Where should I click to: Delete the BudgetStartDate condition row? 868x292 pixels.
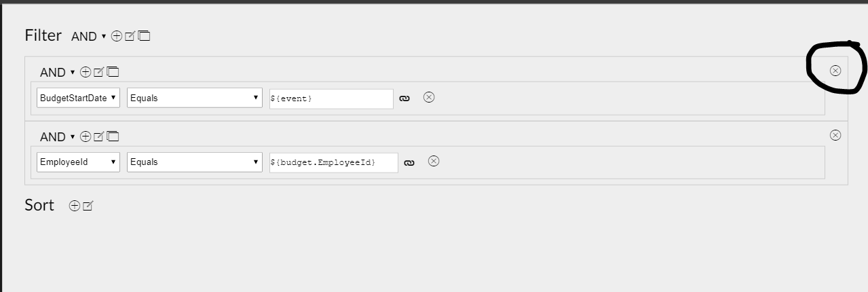[x=429, y=97]
